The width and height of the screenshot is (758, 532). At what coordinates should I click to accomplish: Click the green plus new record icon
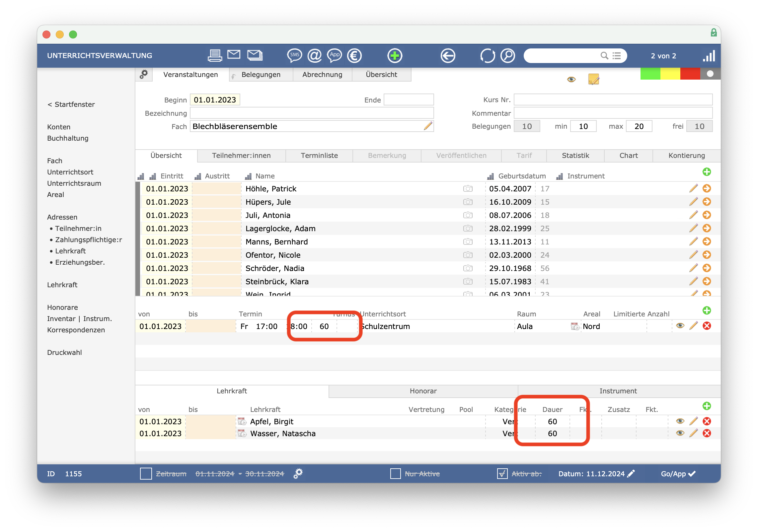click(395, 56)
